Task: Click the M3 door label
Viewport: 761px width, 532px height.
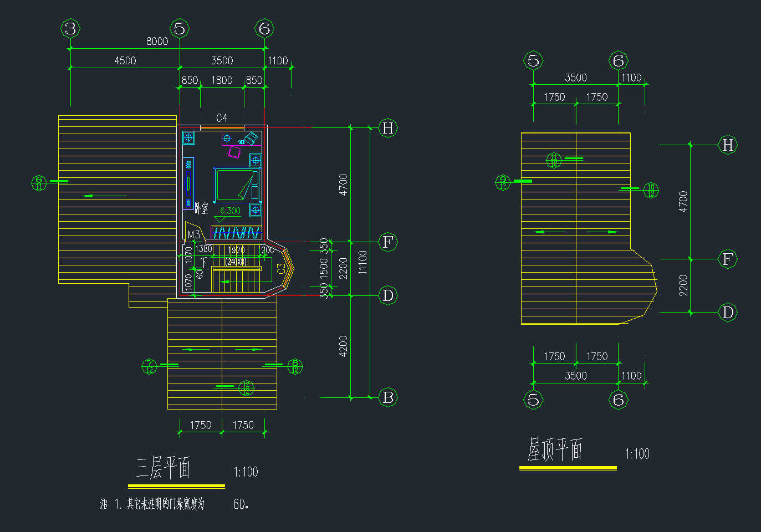Action: (x=193, y=234)
